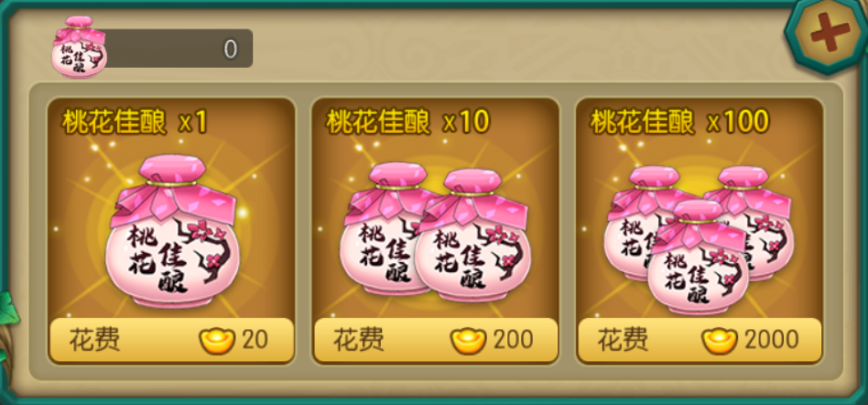This screenshot has height=405, width=868.
Task: Buy one jar for 20 gold ingots
Action: tap(171, 340)
